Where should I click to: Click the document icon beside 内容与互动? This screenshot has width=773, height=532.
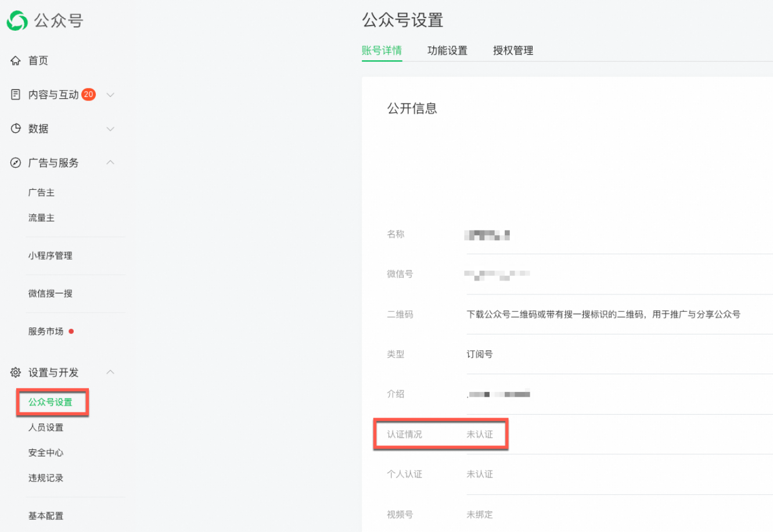click(16, 95)
